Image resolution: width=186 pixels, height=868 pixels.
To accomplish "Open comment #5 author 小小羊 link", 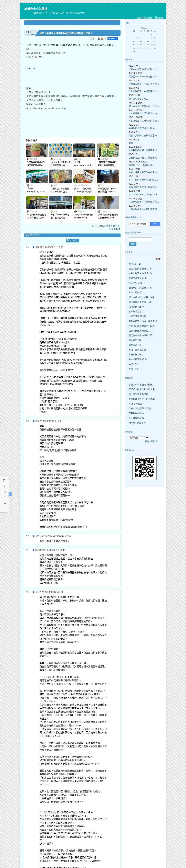I will coord(39,592).
